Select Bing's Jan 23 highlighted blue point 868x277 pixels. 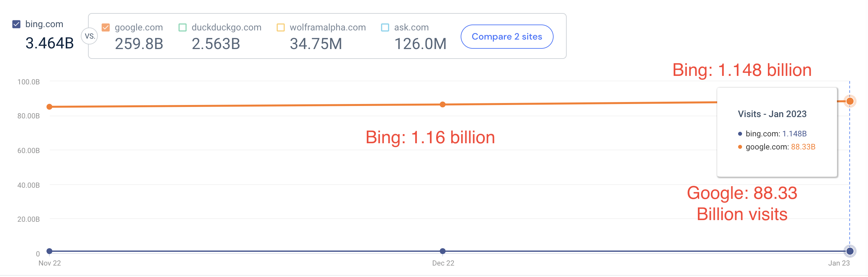(849, 251)
